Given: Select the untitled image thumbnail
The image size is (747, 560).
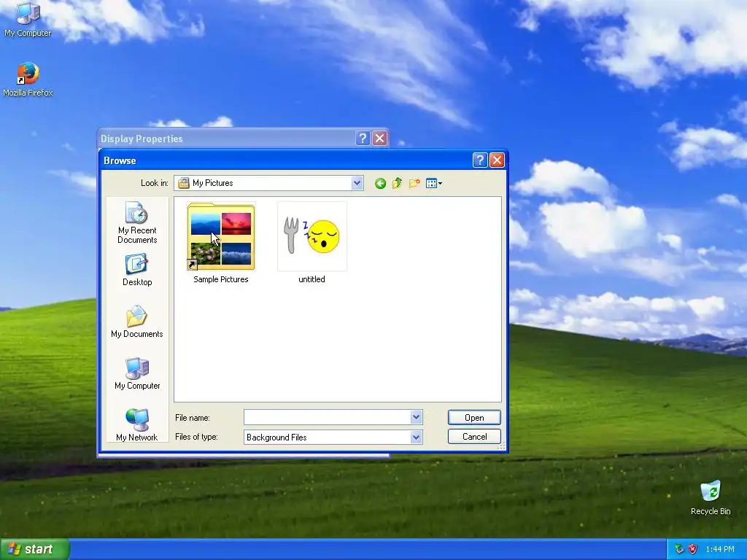Looking at the screenshot, I should (x=312, y=236).
